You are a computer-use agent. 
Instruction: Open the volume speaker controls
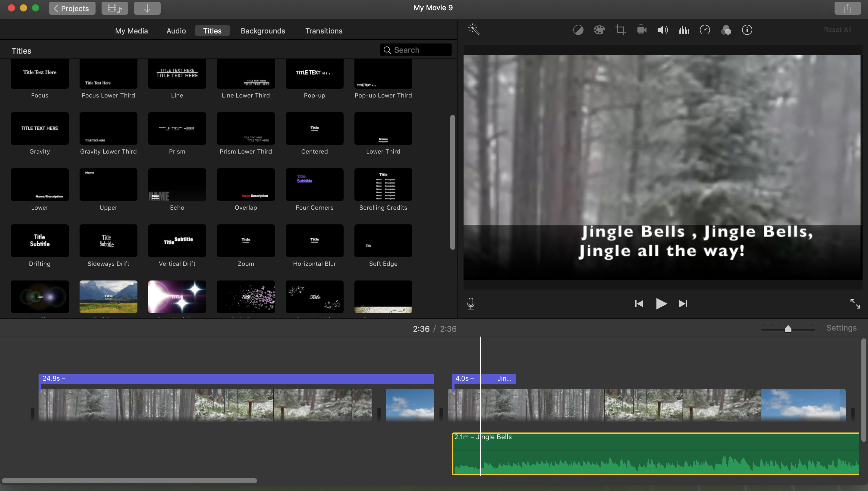(x=662, y=30)
